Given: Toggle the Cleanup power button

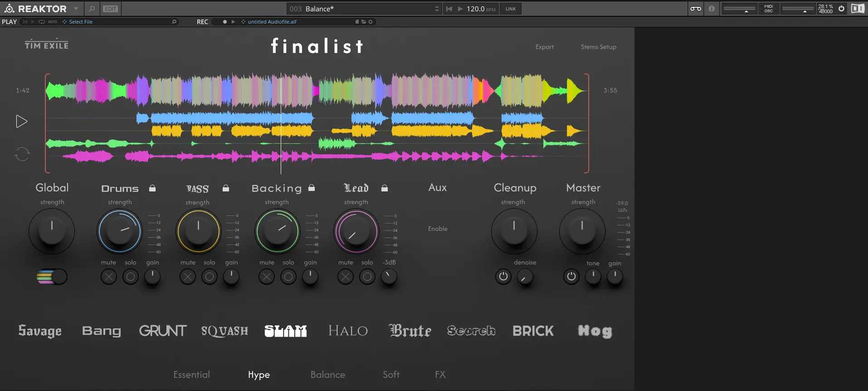Looking at the screenshot, I should pos(503,277).
